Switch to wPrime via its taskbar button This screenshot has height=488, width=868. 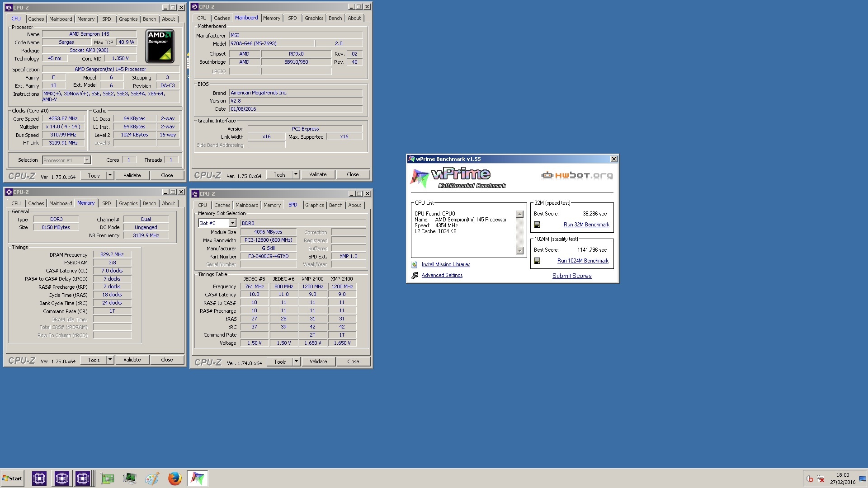(x=197, y=478)
